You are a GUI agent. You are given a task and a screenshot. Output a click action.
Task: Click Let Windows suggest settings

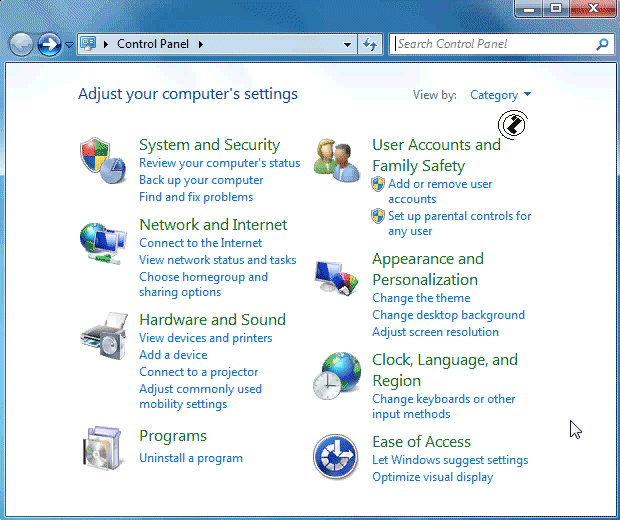(450, 460)
